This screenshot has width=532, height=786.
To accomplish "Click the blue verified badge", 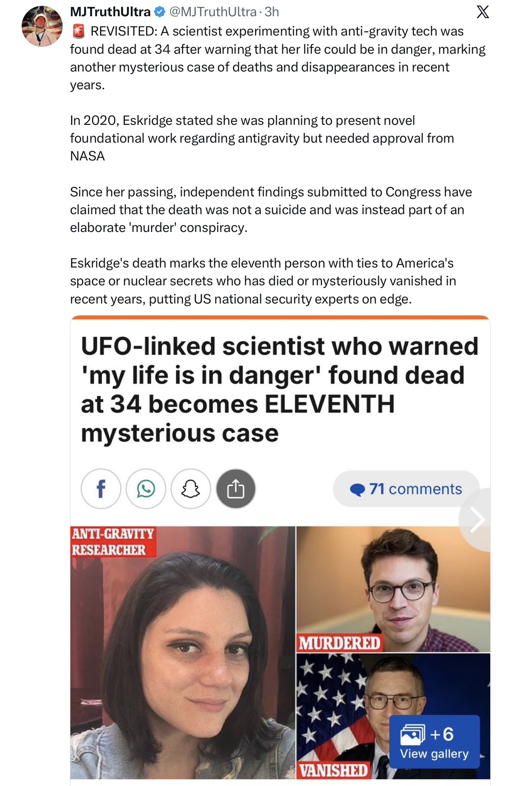I will tap(160, 12).
